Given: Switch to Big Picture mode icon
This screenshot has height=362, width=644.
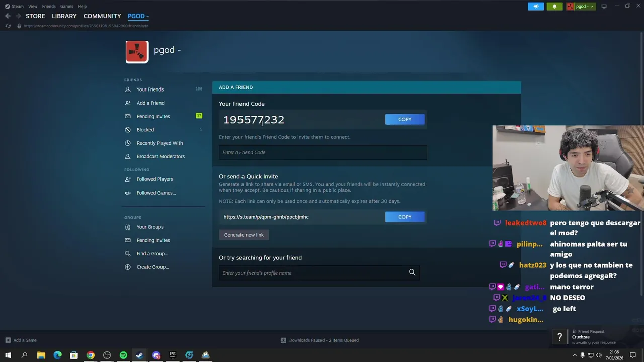Looking at the screenshot, I should coord(604,6).
